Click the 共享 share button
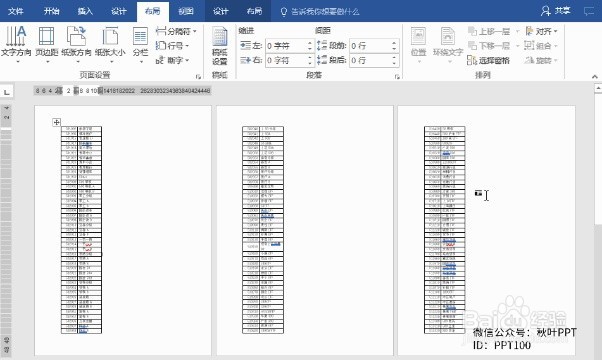 556,11
